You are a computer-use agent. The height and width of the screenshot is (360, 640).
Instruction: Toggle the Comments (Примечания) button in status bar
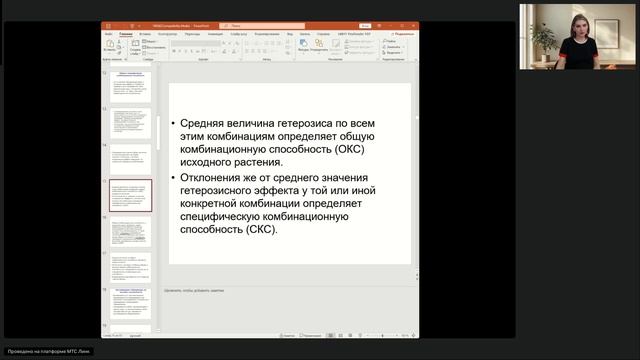pos(310,336)
